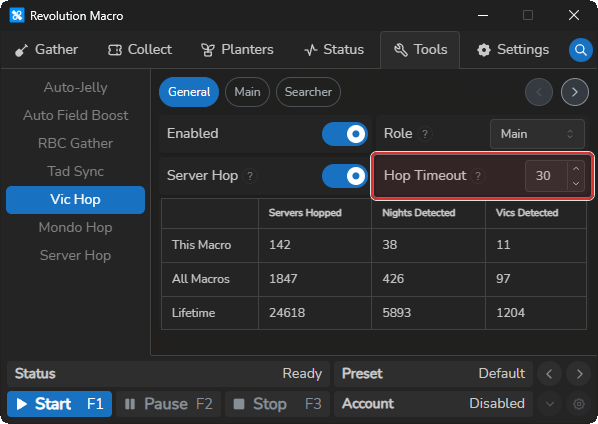Image resolution: width=598 pixels, height=424 pixels.
Task: Switch to previous Preset arrow
Action: [549, 374]
